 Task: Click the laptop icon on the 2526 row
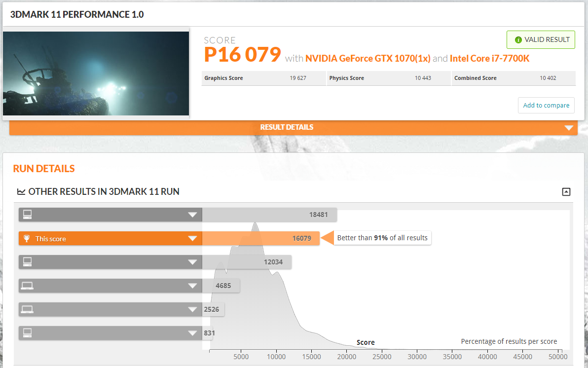pyautogui.click(x=27, y=309)
